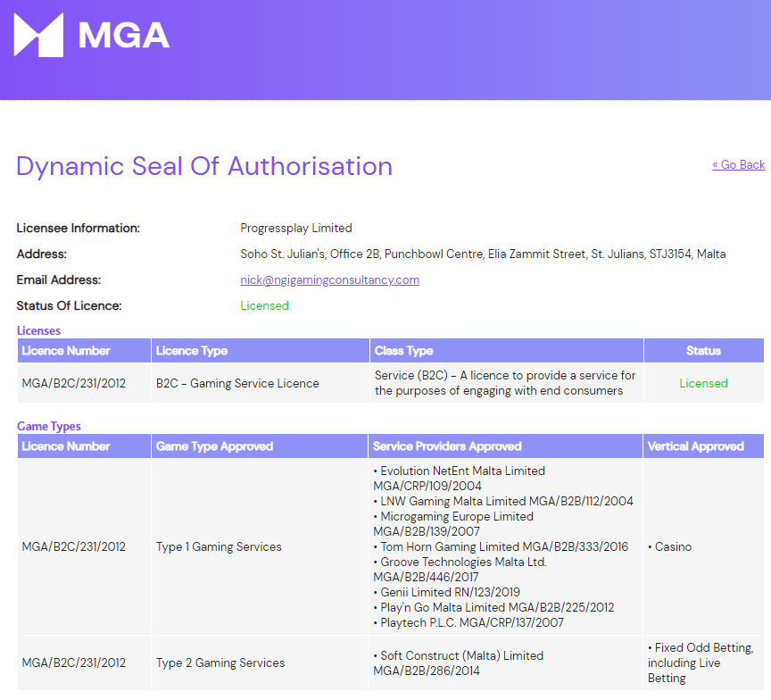Click Tom Horn Gaming Limited provider entry
Screen dimensions: 771x700
pos(501,546)
